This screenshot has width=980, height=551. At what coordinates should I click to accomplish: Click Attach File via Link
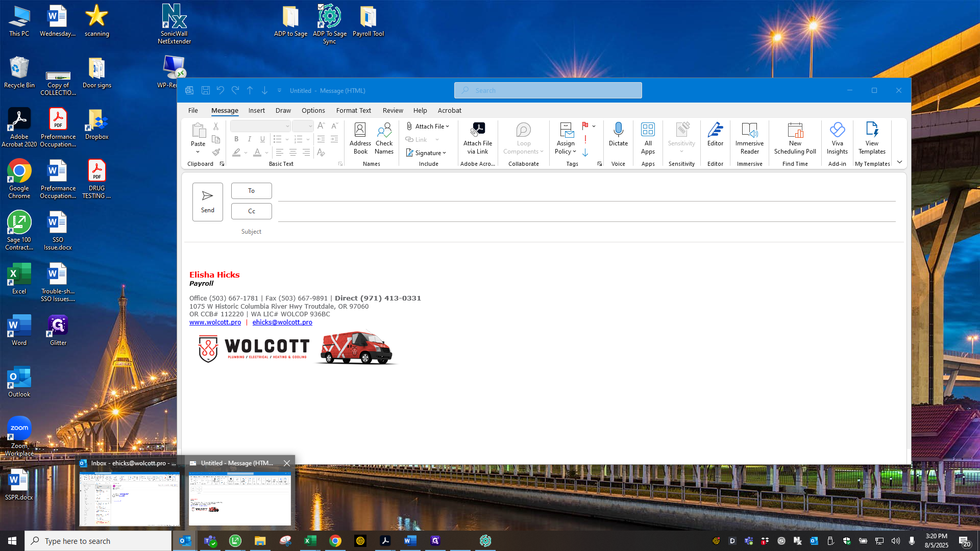tap(478, 138)
